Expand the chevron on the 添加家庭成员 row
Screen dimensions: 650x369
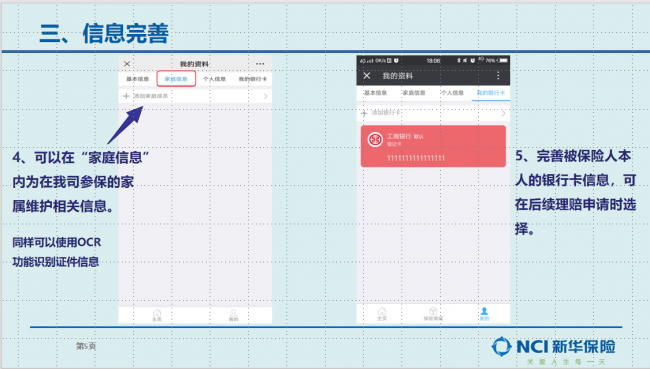(265, 96)
